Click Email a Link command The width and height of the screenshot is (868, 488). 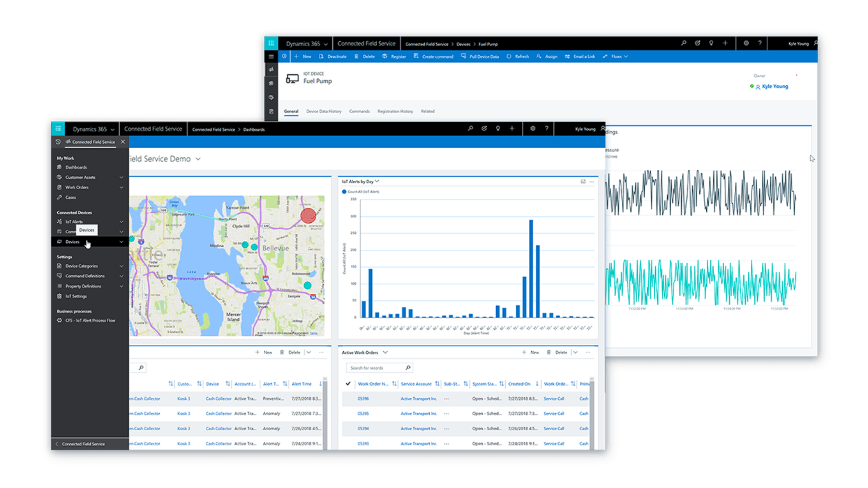point(580,56)
